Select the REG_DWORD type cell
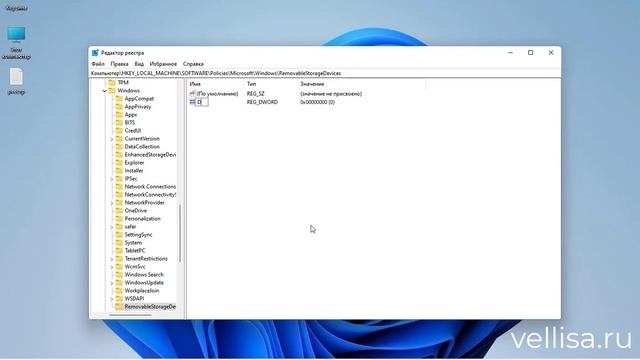This screenshot has width=640, height=360. click(262, 102)
